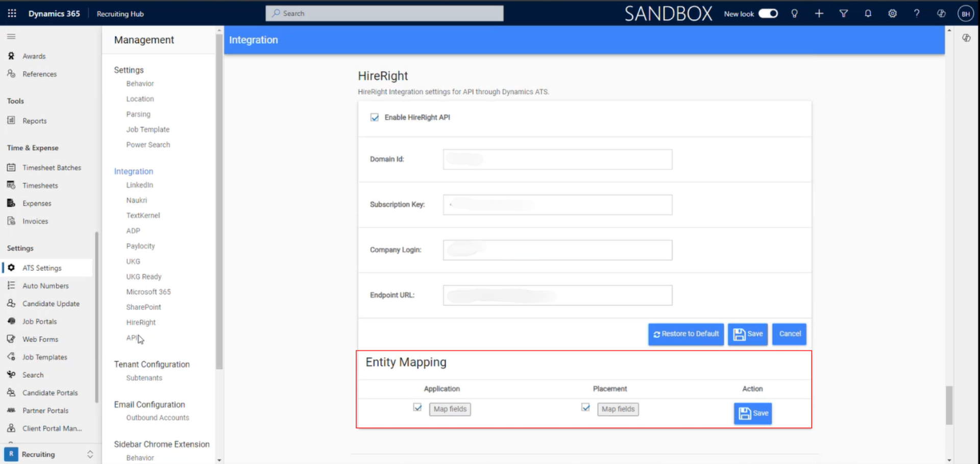This screenshot has width=980, height=464.
Task: Open Candidate Update settings
Action: [x=51, y=304]
